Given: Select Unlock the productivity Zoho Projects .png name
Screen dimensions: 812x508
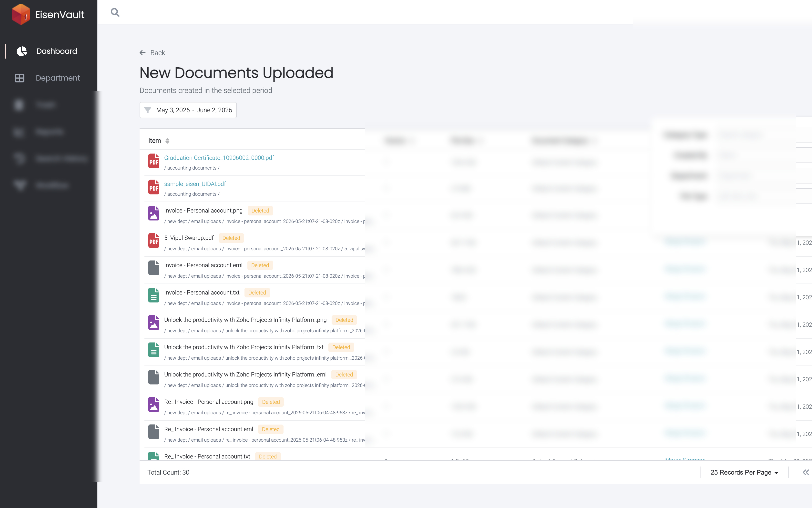Looking at the screenshot, I should tap(245, 320).
